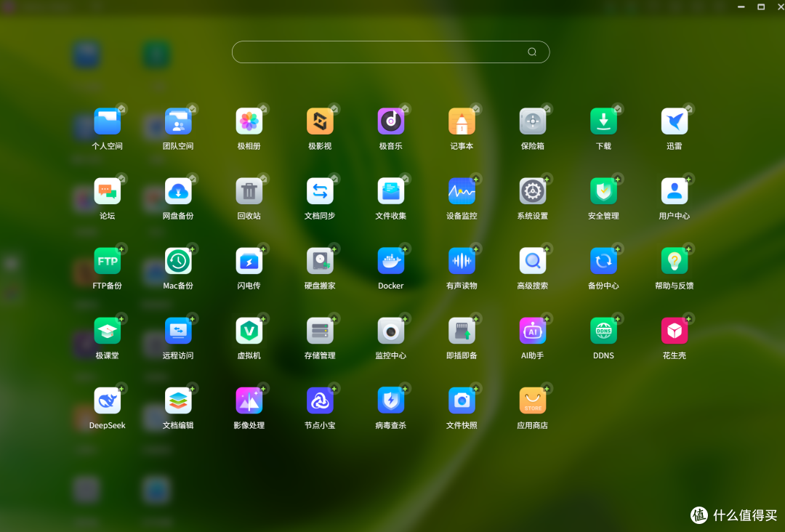Open the 应用商店 app store
The image size is (785, 532).
click(x=532, y=401)
